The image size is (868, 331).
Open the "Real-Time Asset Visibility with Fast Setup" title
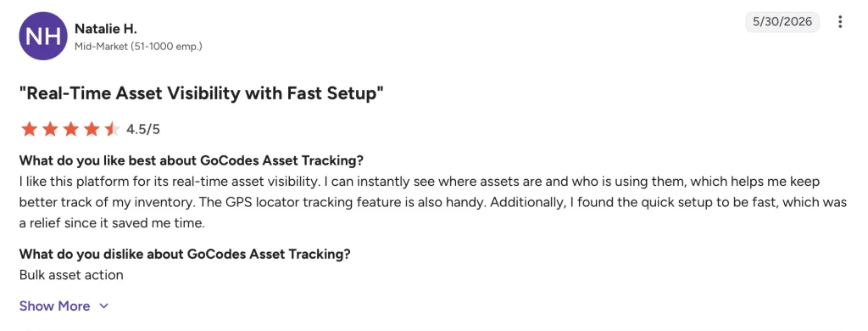[202, 93]
